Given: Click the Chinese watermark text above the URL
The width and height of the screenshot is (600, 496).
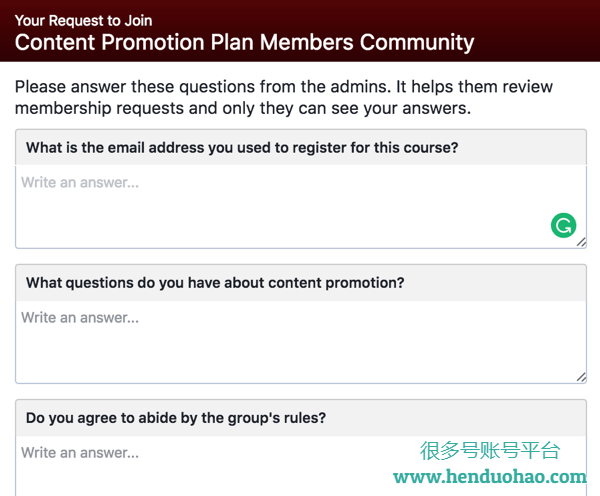Looking at the screenshot, I should point(490,450).
